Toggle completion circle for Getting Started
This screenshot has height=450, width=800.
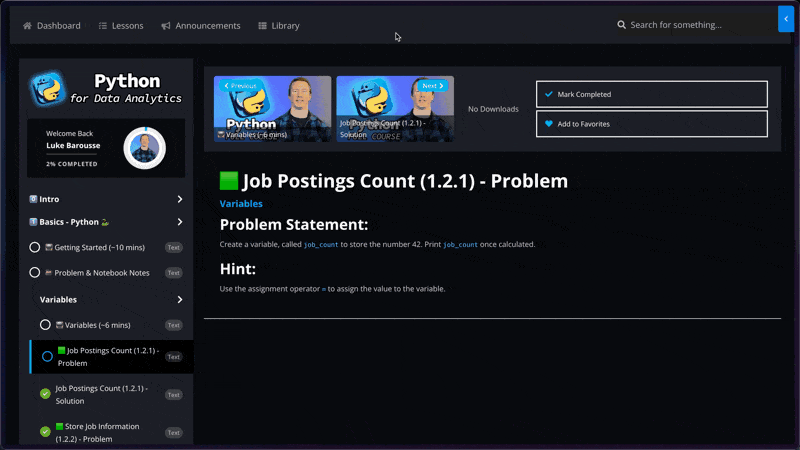[35, 247]
